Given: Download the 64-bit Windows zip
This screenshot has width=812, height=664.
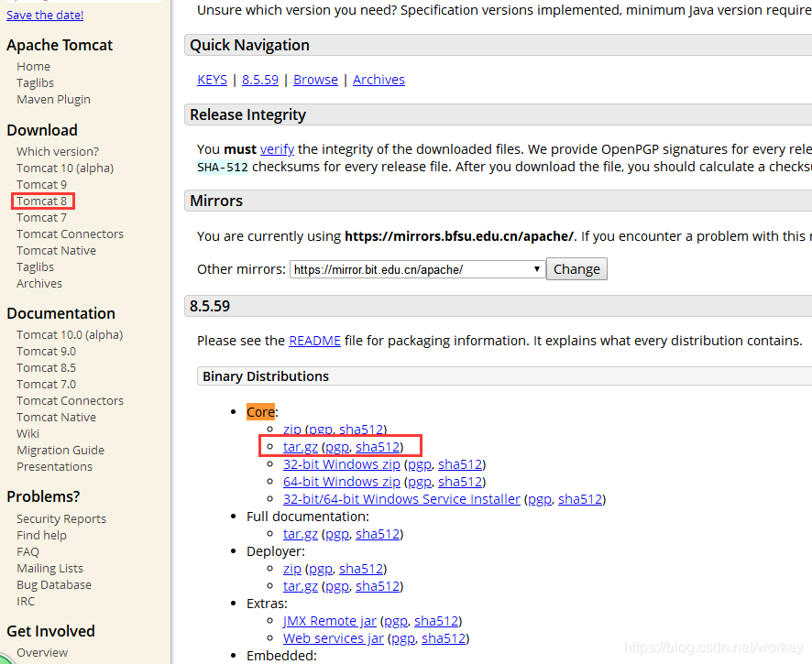Looking at the screenshot, I should 341,481.
